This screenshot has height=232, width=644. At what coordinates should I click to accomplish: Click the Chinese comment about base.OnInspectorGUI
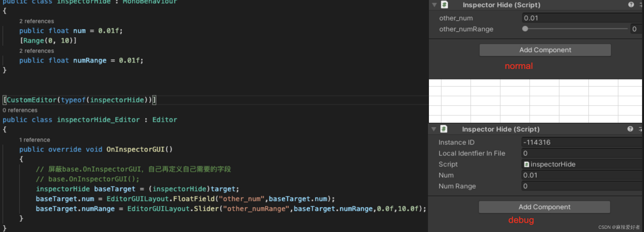coord(133,169)
